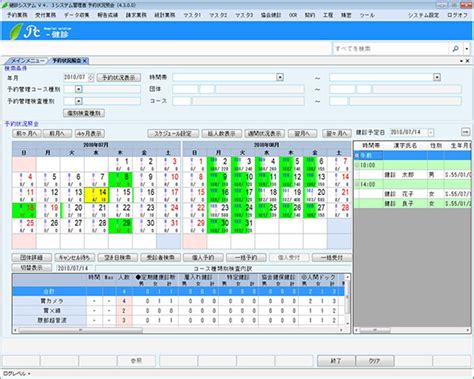Click inside the すべてを検索 search field

pos(391,49)
